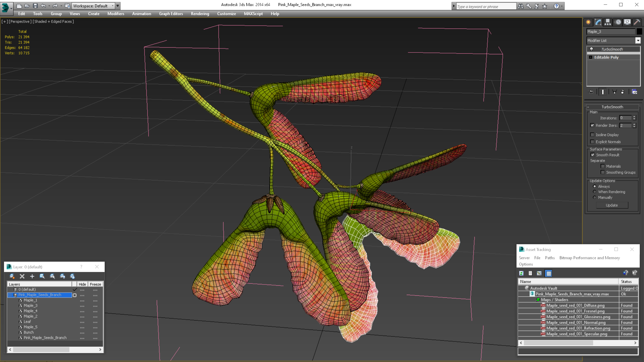
Task: Open the Hierarchy command panel tab
Action: [x=608, y=22]
